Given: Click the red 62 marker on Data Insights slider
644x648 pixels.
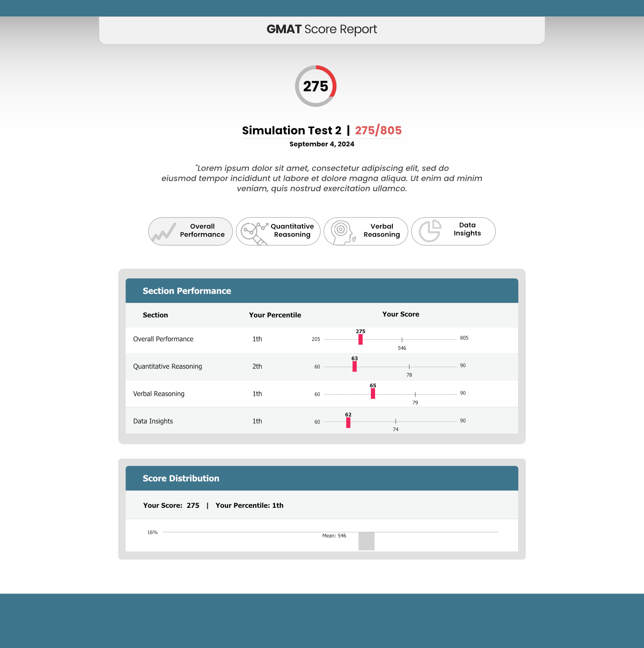Looking at the screenshot, I should pos(348,422).
